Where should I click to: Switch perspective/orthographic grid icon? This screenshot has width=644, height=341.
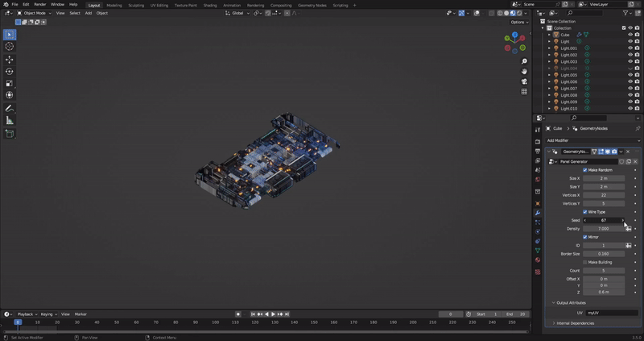524,91
